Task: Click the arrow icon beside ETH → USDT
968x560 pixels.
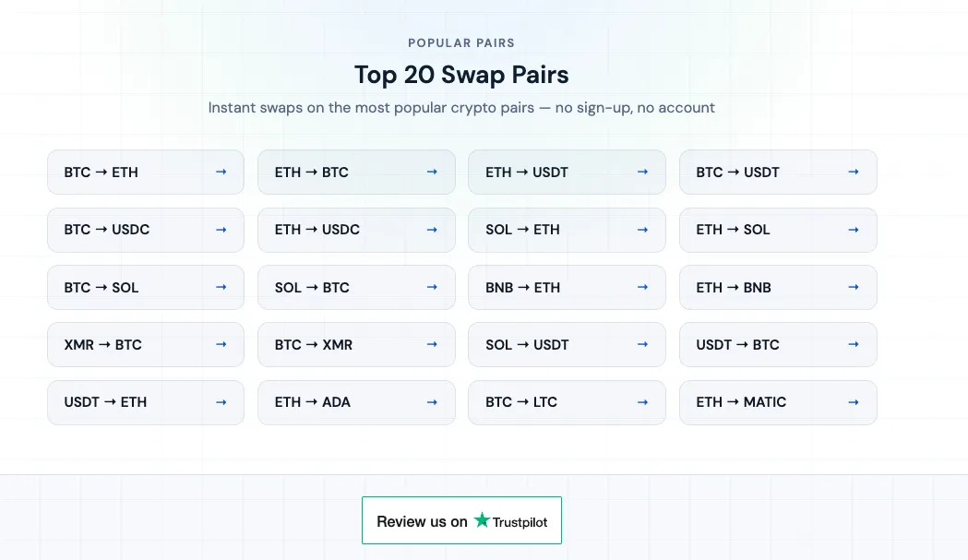Action: tap(642, 172)
